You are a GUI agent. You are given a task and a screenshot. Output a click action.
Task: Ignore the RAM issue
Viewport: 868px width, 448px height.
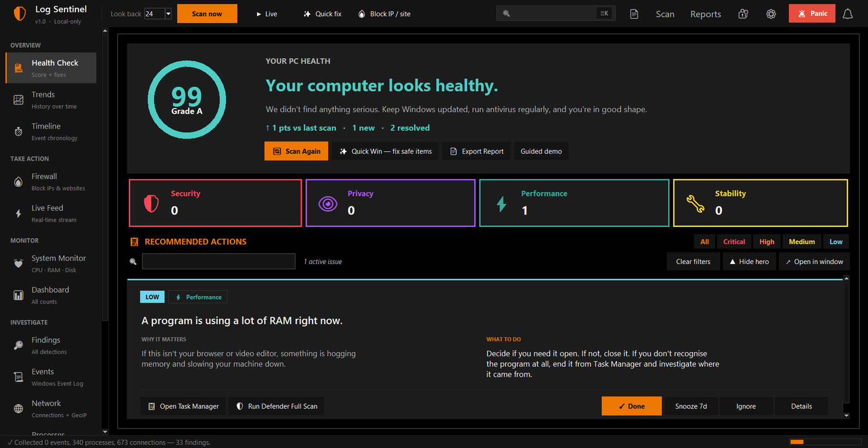746,406
